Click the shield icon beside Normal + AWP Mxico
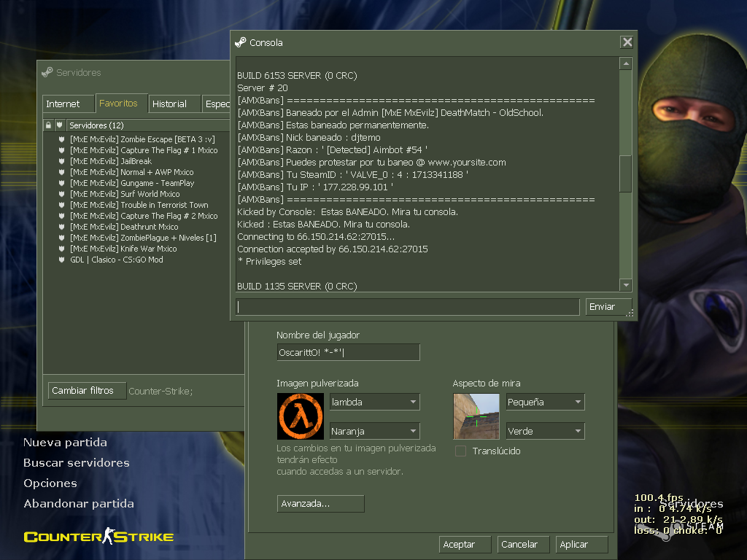Screen dimensions: 747x560 (61, 172)
